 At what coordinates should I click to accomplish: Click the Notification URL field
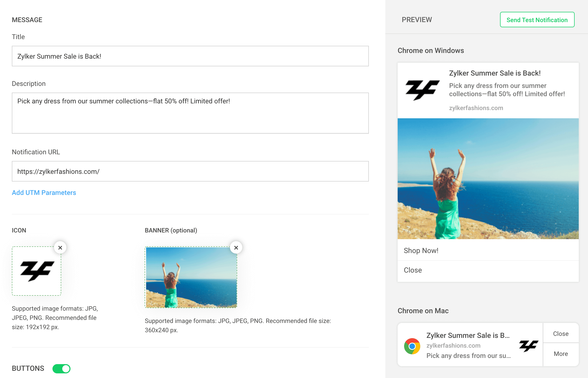click(x=190, y=171)
